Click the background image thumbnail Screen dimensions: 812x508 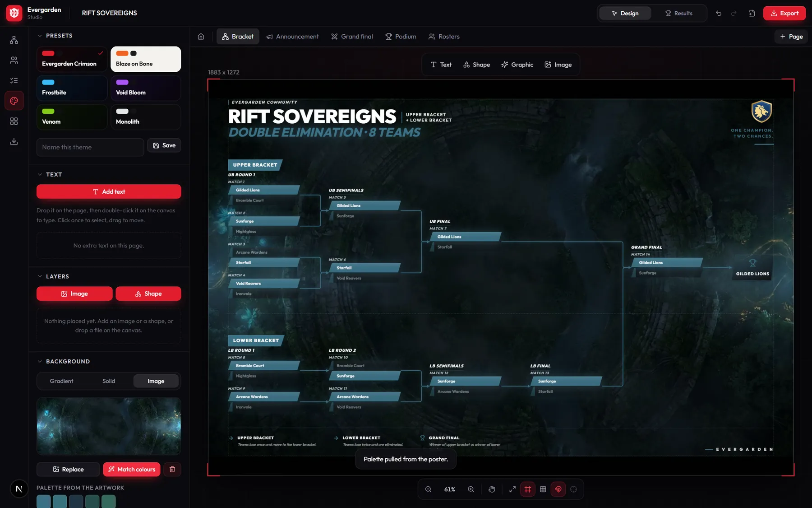pyautogui.click(x=109, y=426)
